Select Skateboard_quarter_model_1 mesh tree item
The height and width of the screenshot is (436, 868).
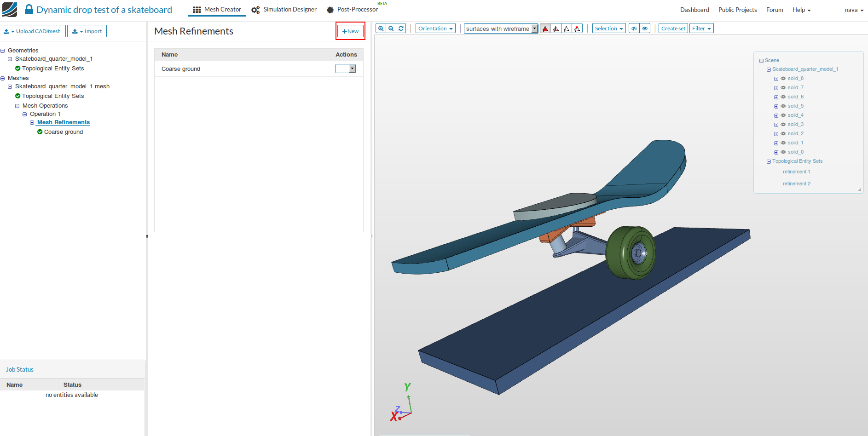[62, 86]
